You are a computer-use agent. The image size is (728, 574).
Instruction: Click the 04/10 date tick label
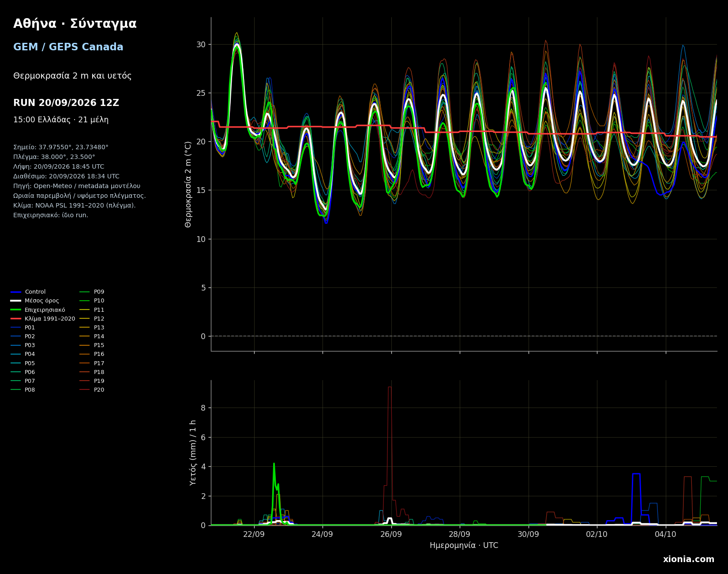pos(665,534)
